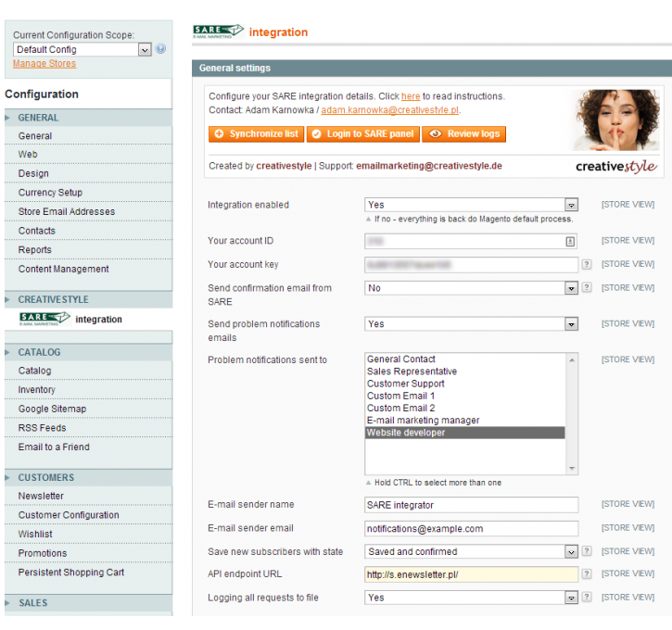Screen dimensions: 672x630
Task: Focus the Your account key field
Action: 471,265
